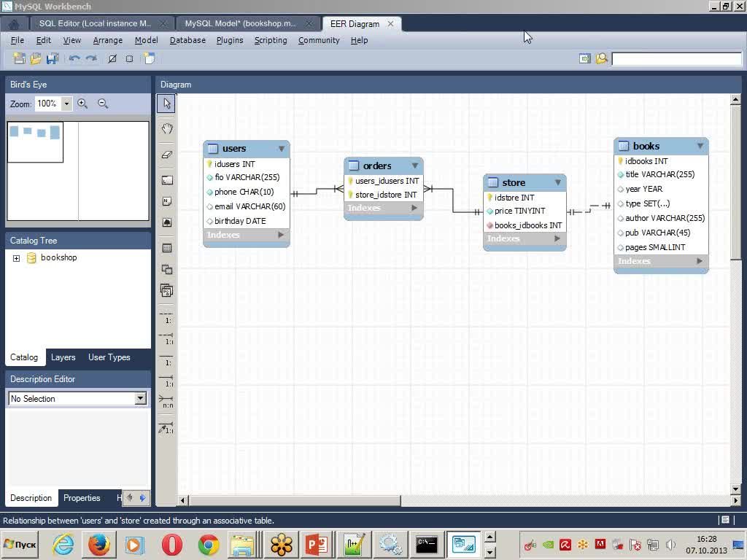Click the down arrow of the vertical scrollbar

[x=735, y=489]
